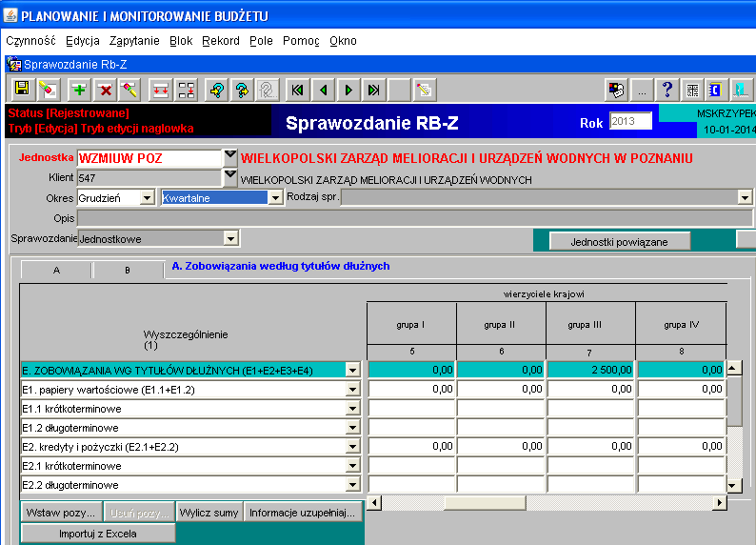Screen dimensions: 756x545
Task: Open the Edycja menu
Action: 83,41
